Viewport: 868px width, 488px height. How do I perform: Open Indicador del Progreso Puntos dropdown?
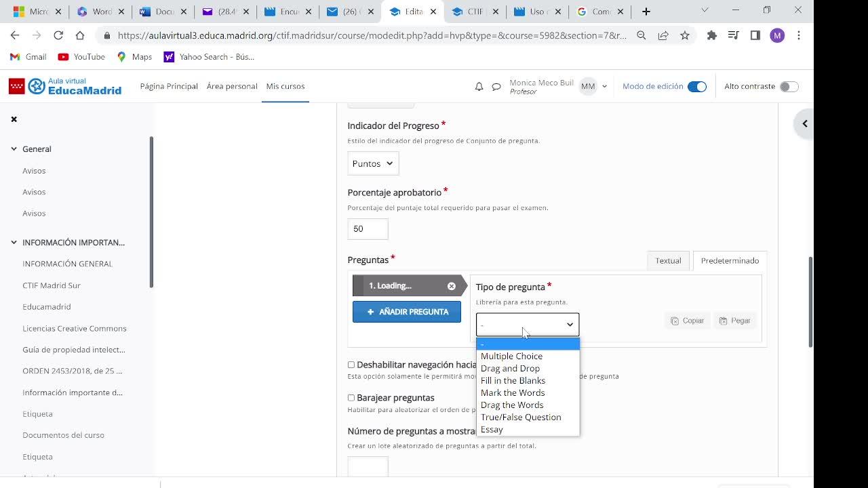coord(373,163)
